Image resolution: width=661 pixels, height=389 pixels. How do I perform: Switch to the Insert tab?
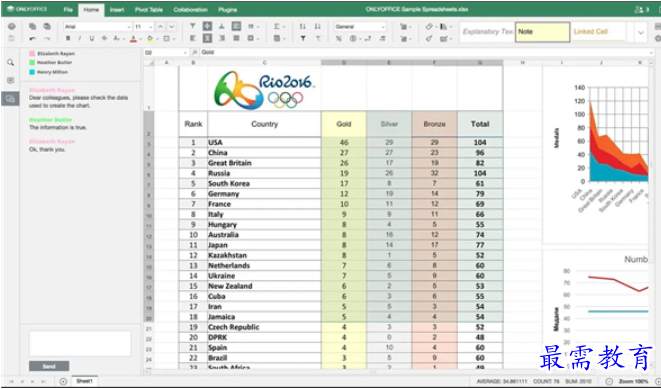coord(117,10)
